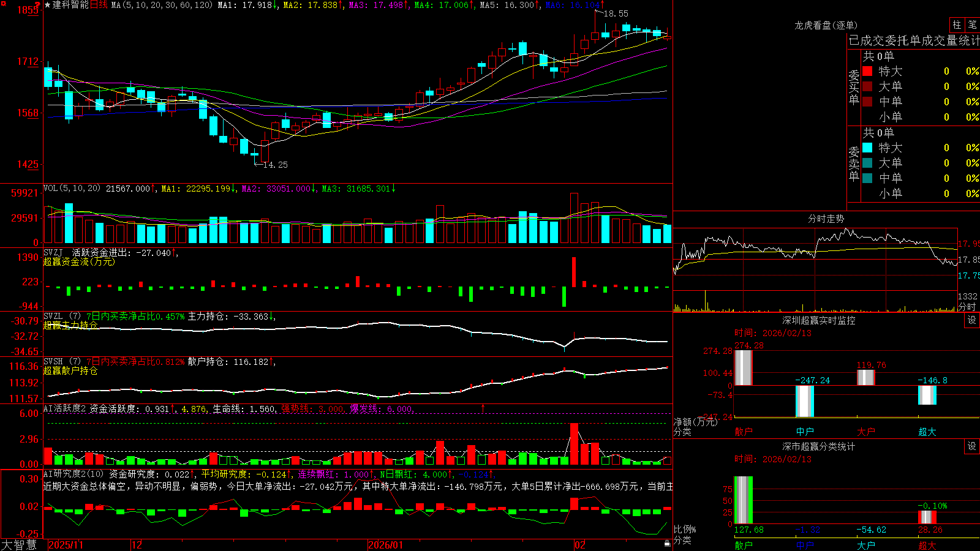
Task: Click the 14.25 low price annotation
Action: coord(275,165)
